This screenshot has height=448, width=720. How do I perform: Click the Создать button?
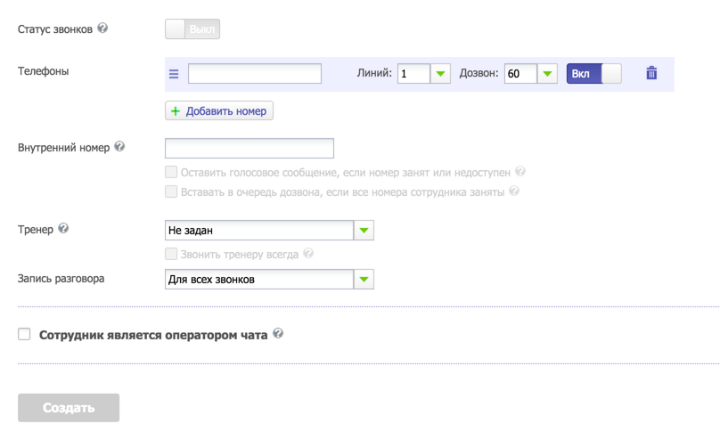(x=69, y=408)
